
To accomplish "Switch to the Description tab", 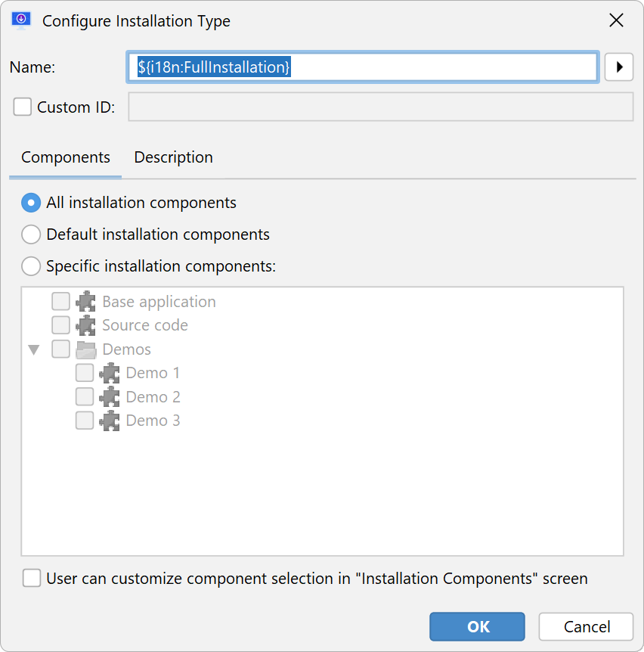I will click(x=173, y=157).
